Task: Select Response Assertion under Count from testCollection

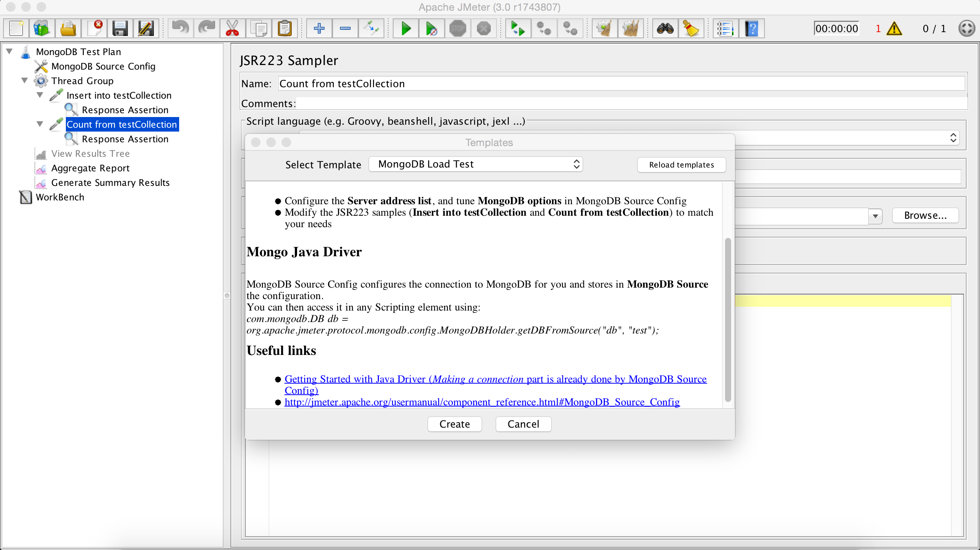Action: pyautogui.click(x=125, y=139)
